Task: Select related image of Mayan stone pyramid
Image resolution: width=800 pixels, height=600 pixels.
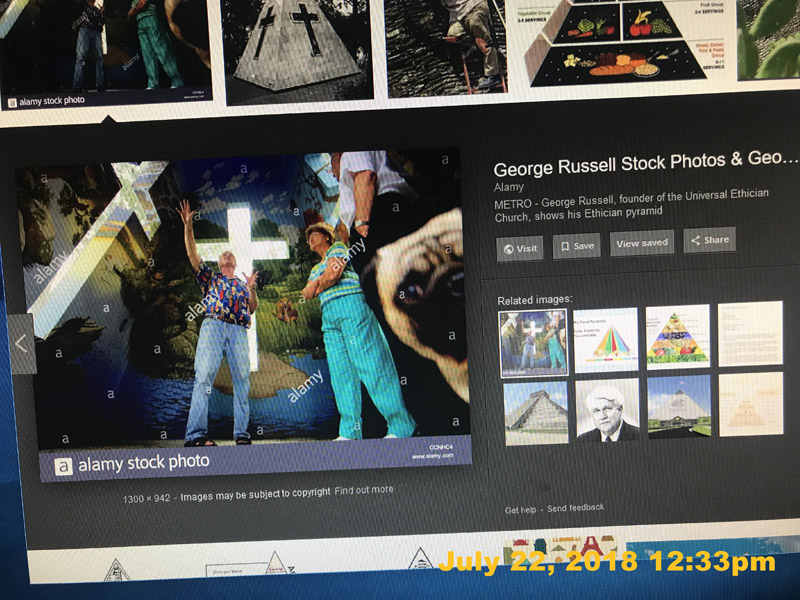Action: click(x=536, y=413)
